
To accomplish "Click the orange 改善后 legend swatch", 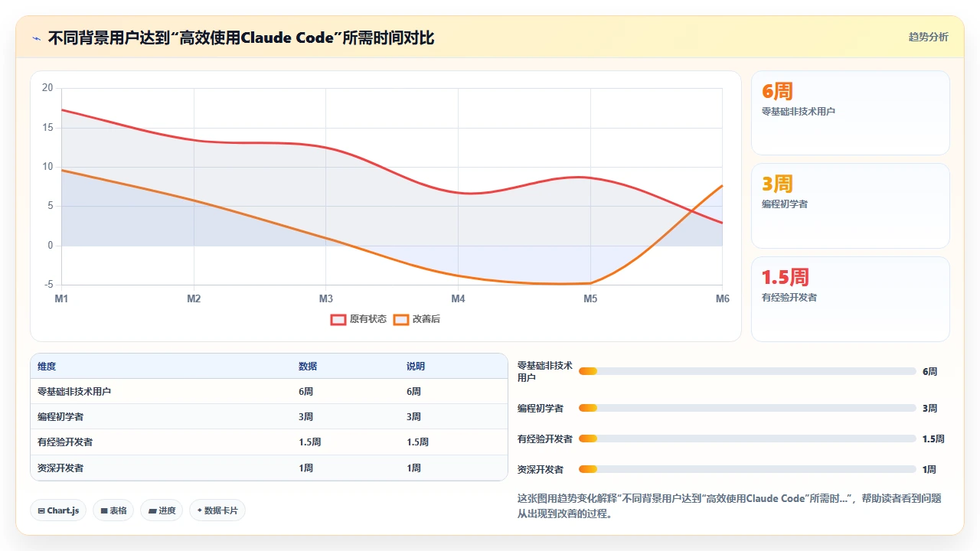I will (401, 319).
